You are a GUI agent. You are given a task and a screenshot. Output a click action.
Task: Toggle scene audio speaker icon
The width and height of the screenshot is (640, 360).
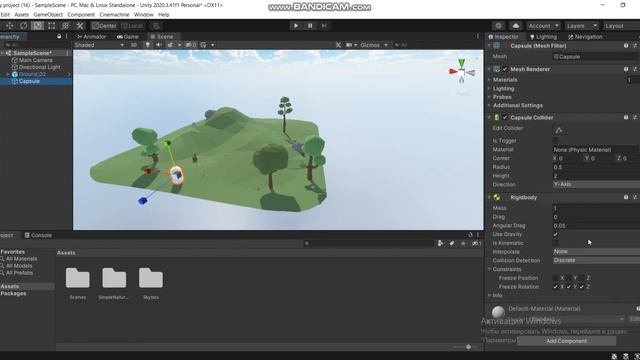[159, 45]
